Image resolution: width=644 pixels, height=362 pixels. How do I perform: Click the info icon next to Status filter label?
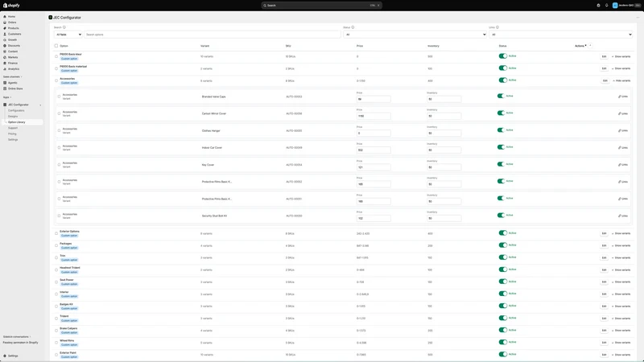pos(353,27)
